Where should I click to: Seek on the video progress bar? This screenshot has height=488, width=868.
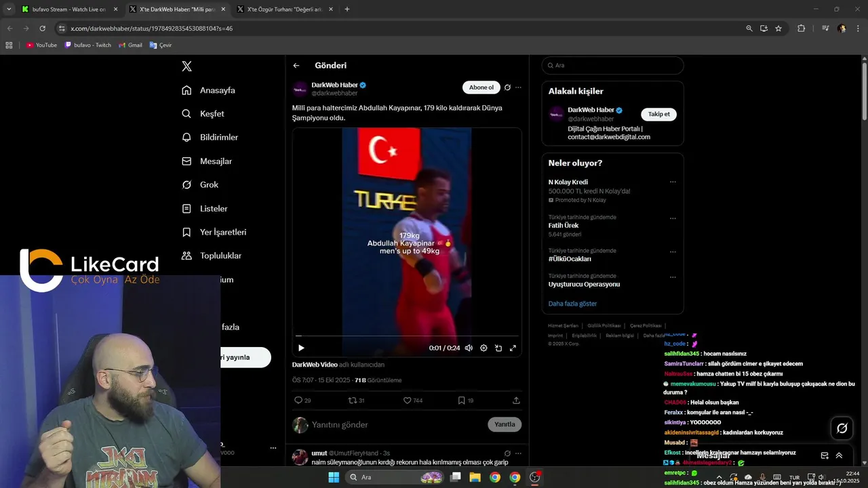pyautogui.click(x=407, y=335)
